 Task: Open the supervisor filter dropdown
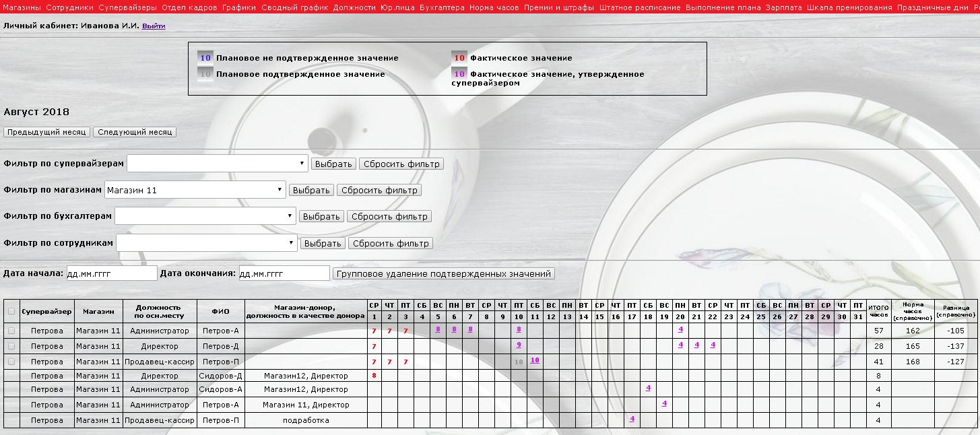(x=218, y=164)
